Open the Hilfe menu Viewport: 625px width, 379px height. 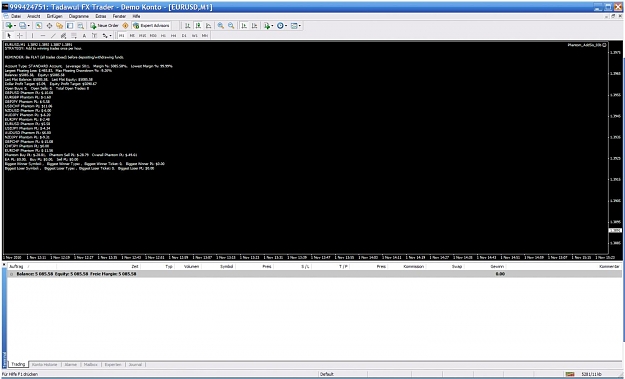click(x=136, y=16)
